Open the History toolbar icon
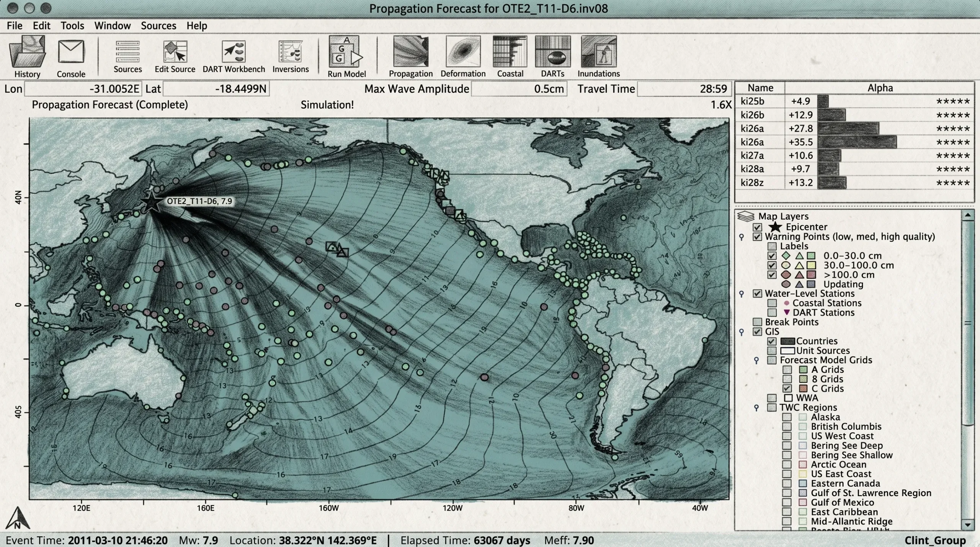The image size is (980, 547). coord(28,52)
